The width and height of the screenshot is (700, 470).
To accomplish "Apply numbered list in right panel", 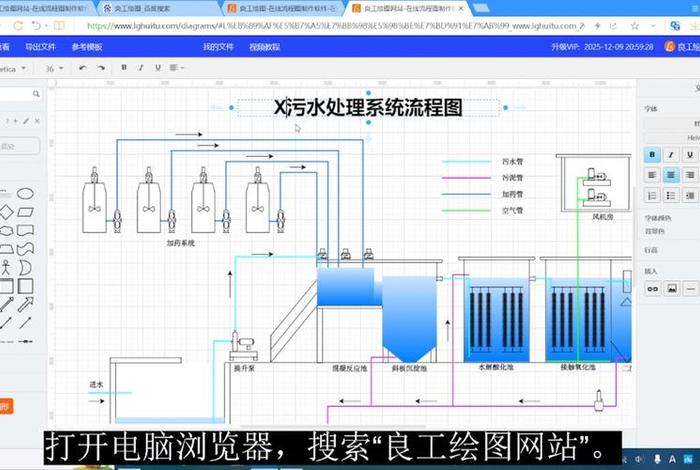I will [x=652, y=195].
